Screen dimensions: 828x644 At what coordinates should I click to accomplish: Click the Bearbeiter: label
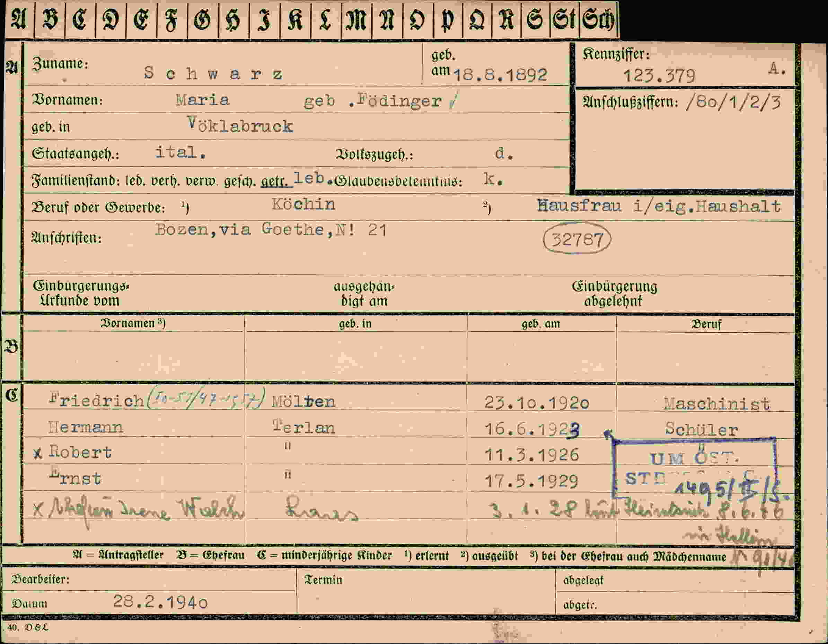tap(41, 579)
